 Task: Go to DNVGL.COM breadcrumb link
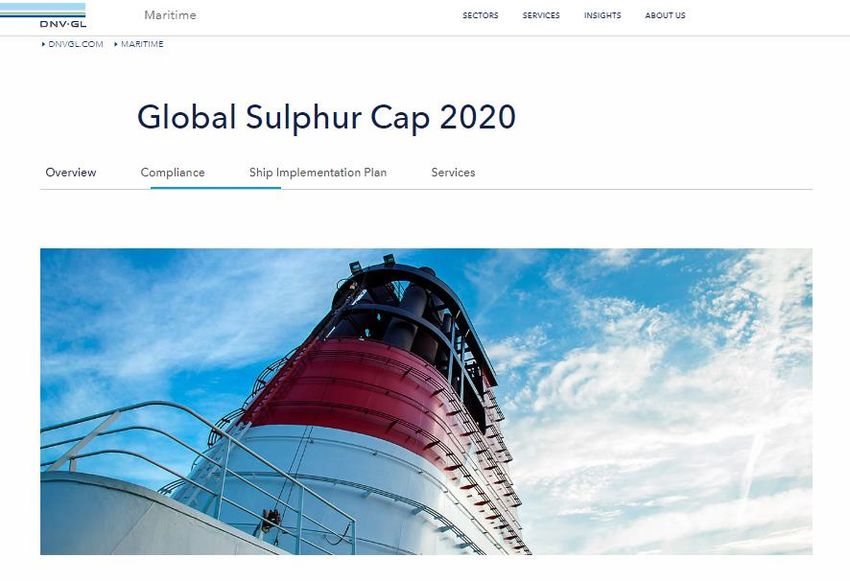point(76,44)
